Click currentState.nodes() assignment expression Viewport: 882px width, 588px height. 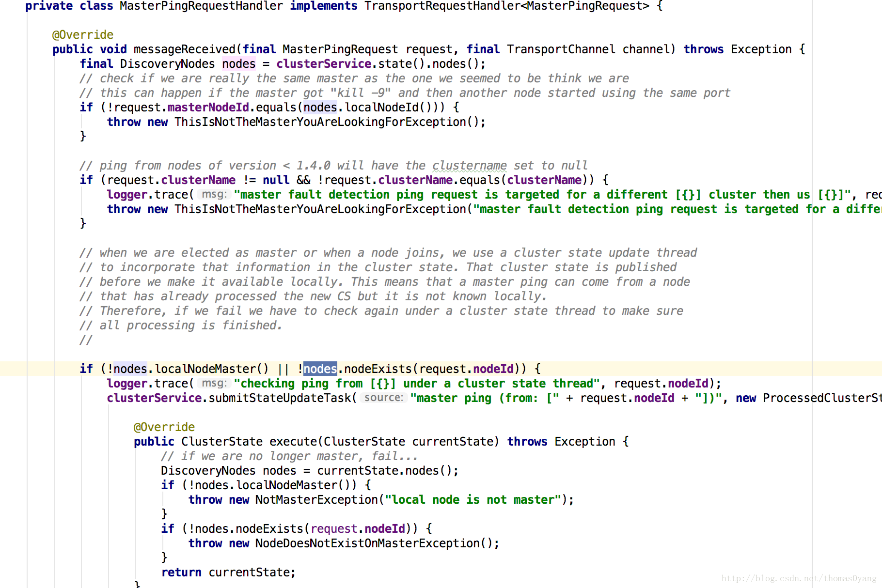point(384,471)
